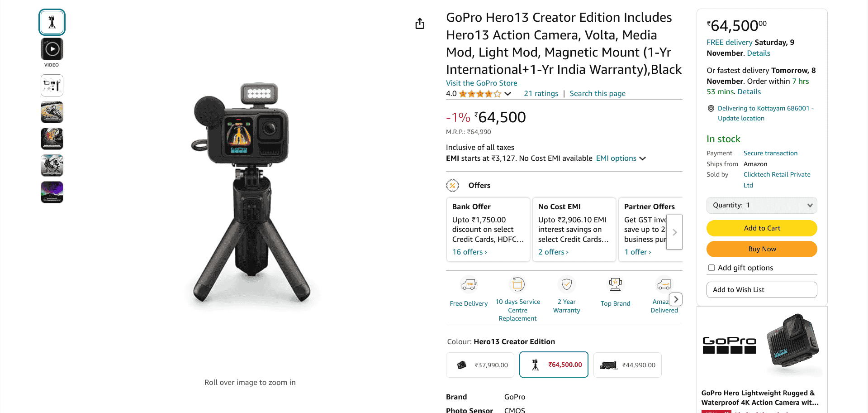
Task: Expand the star ratings breakdown arrow
Action: 508,94
